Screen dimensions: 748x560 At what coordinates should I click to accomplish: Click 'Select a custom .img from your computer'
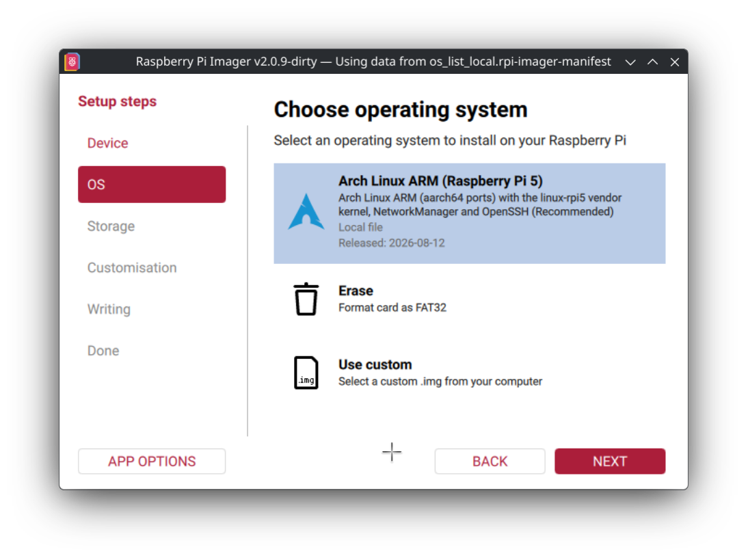tap(440, 382)
